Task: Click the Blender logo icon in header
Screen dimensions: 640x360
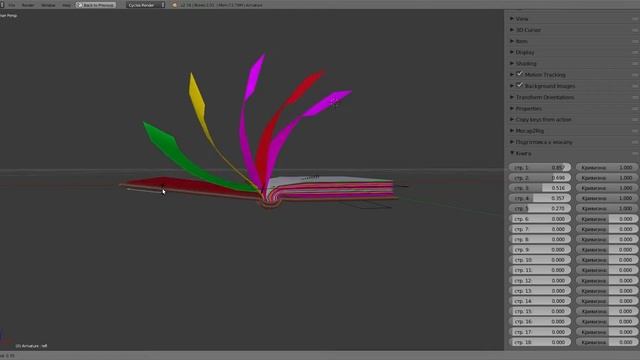Action: pos(175,5)
